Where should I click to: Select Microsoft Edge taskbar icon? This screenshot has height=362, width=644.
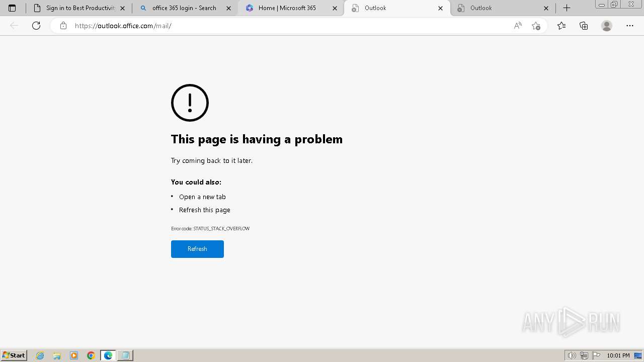coord(108,355)
